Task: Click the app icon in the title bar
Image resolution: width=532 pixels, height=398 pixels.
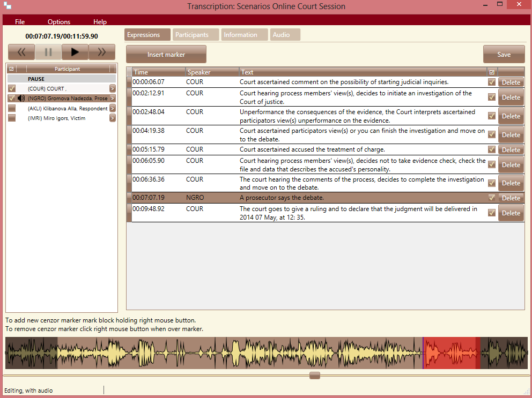Action: click(7, 6)
